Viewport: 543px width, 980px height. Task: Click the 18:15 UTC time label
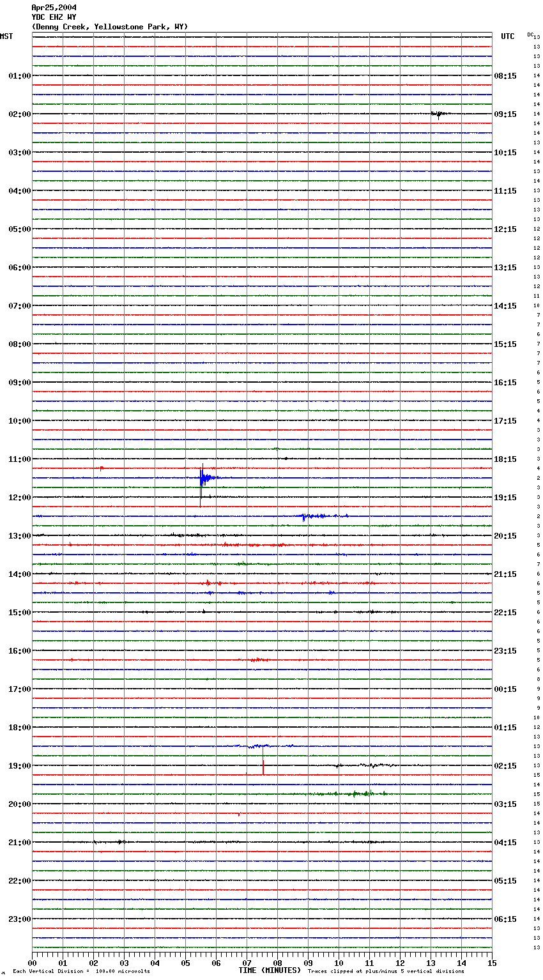pyautogui.click(x=505, y=459)
